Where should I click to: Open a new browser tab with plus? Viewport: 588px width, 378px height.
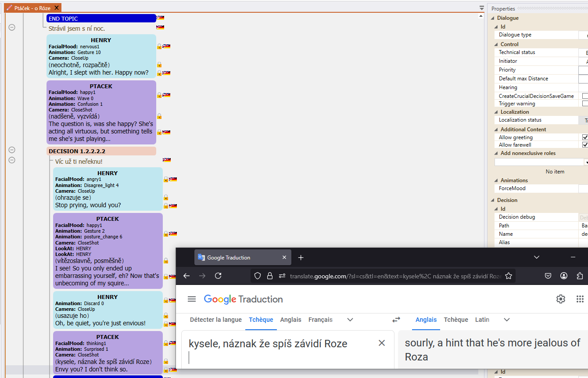[301, 258]
